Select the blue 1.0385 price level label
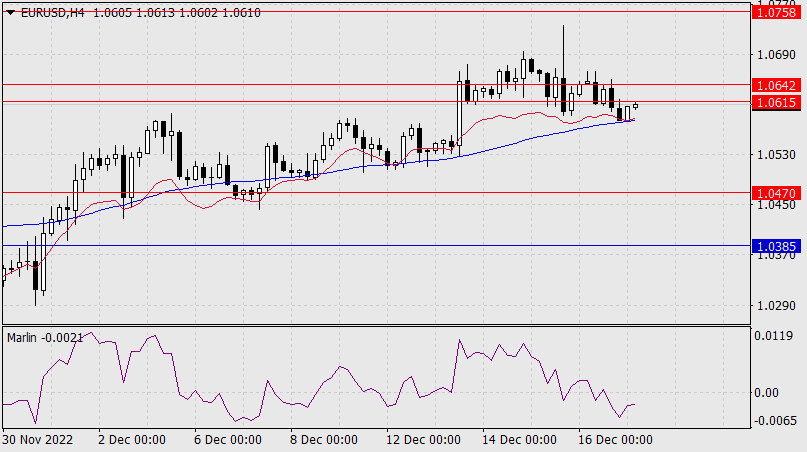This screenshot has height=452, width=807. point(777,247)
